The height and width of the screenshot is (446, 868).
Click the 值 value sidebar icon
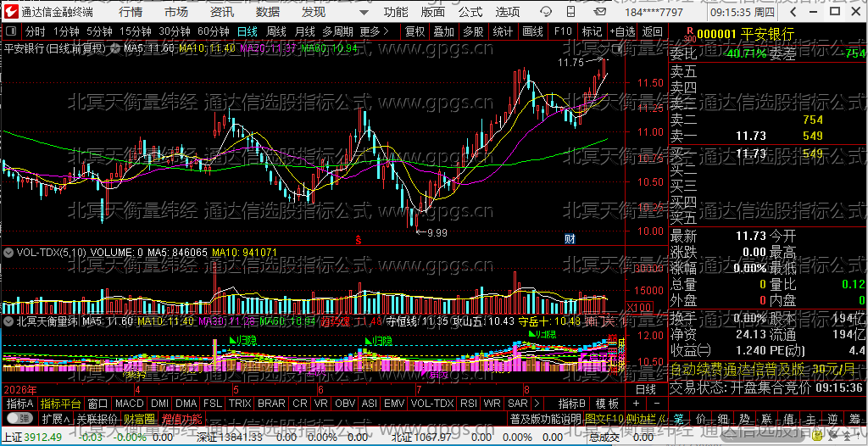point(789,418)
